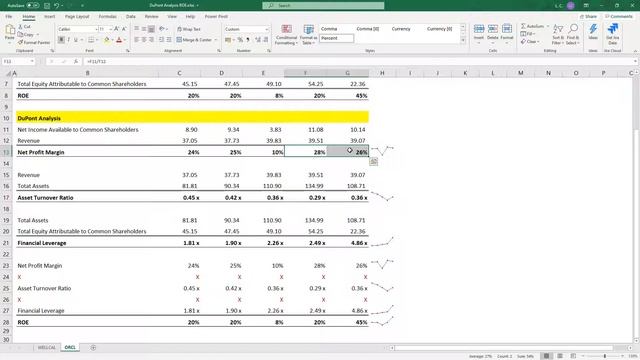Toggle Italic formatting
Screen dimensions: 640x360
point(68,40)
